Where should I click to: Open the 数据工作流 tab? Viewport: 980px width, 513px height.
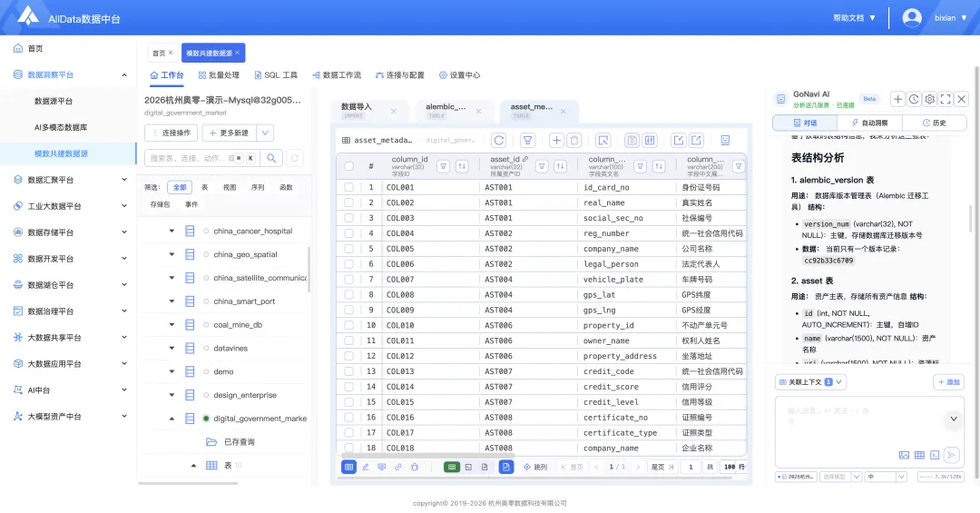[337, 75]
